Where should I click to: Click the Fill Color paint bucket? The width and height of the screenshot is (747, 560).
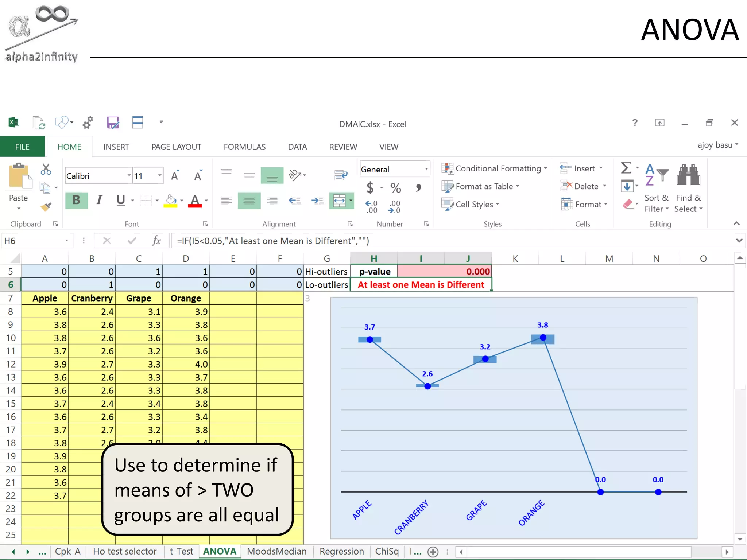171,200
